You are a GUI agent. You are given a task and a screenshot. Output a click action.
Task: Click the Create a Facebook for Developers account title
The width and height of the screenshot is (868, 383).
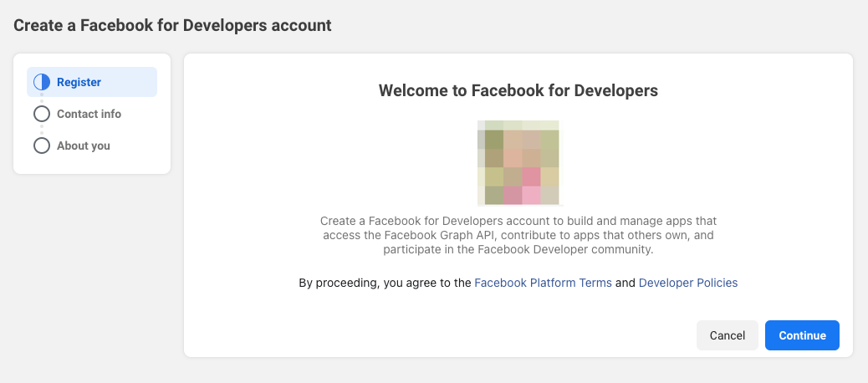172,25
